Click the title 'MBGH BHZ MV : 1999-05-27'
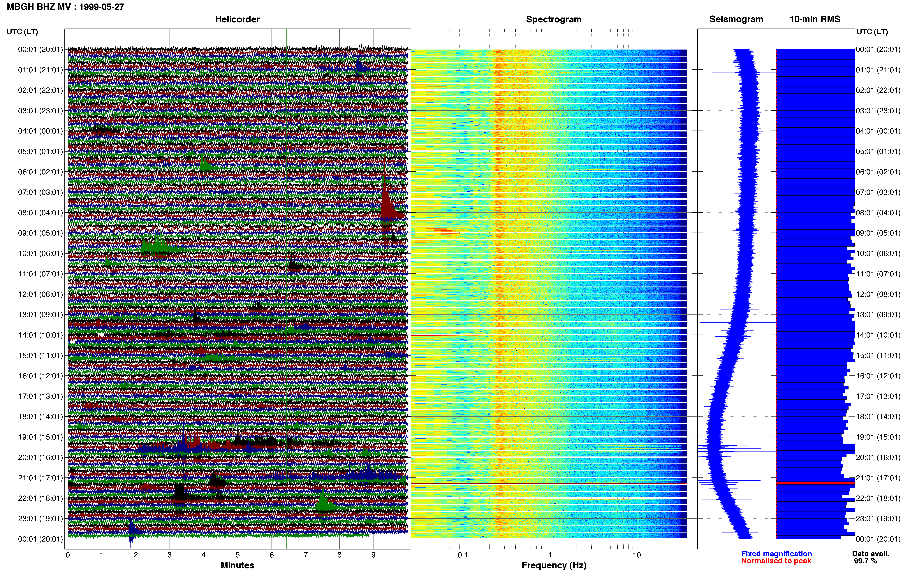924x578 pixels. pyautogui.click(x=65, y=7)
